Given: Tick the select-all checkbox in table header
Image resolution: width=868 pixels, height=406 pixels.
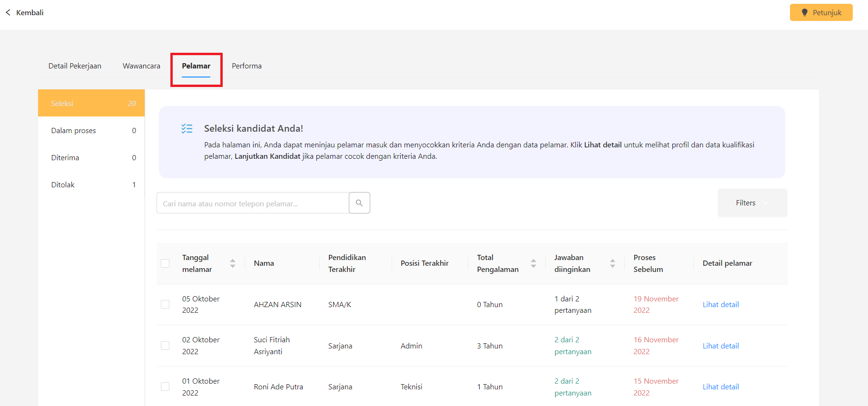Looking at the screenshot, I should click(x=165, y=263).
